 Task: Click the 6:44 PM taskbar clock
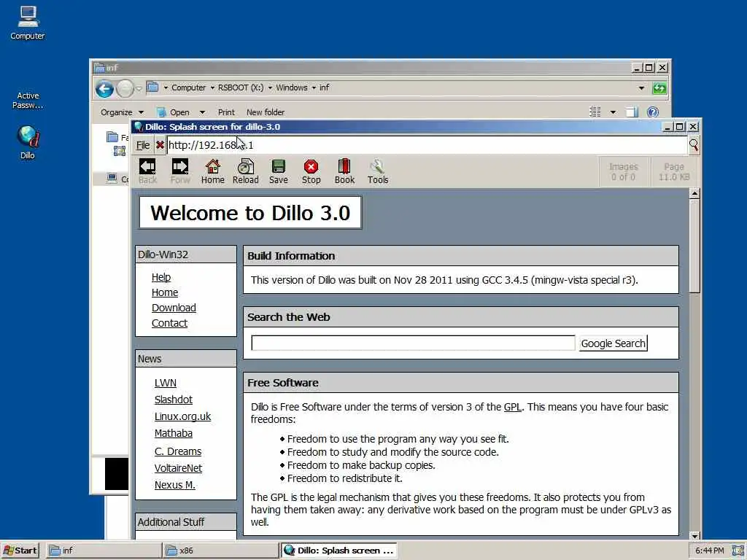pos(709,551)
